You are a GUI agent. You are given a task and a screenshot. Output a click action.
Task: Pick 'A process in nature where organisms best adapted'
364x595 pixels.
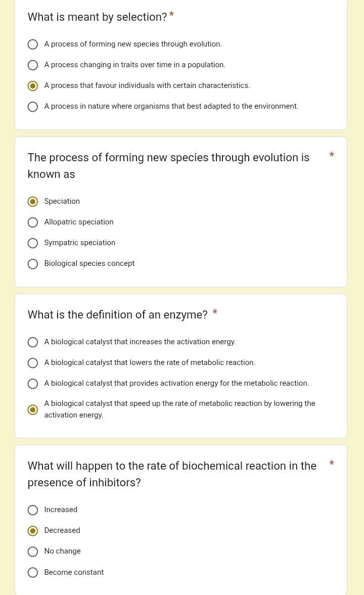pyautogui.click(x=33, y=106)
